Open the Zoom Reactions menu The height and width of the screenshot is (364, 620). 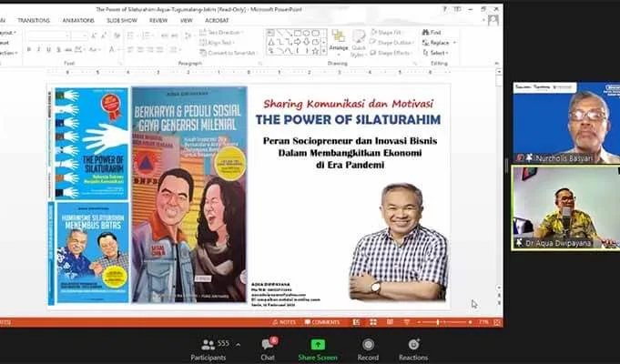click(413, 349)
